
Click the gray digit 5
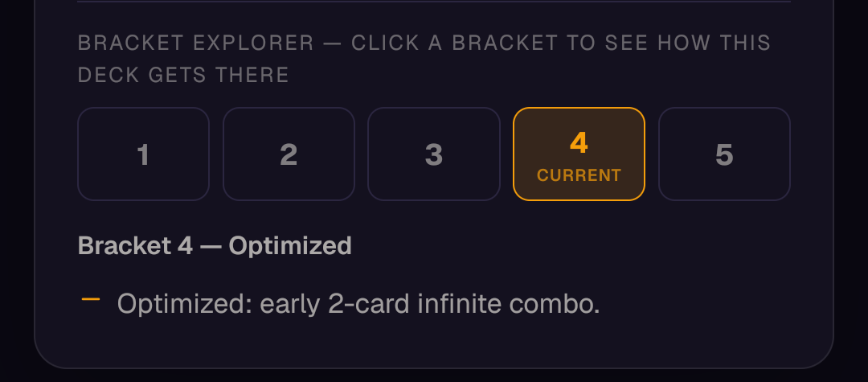(724, 154)
